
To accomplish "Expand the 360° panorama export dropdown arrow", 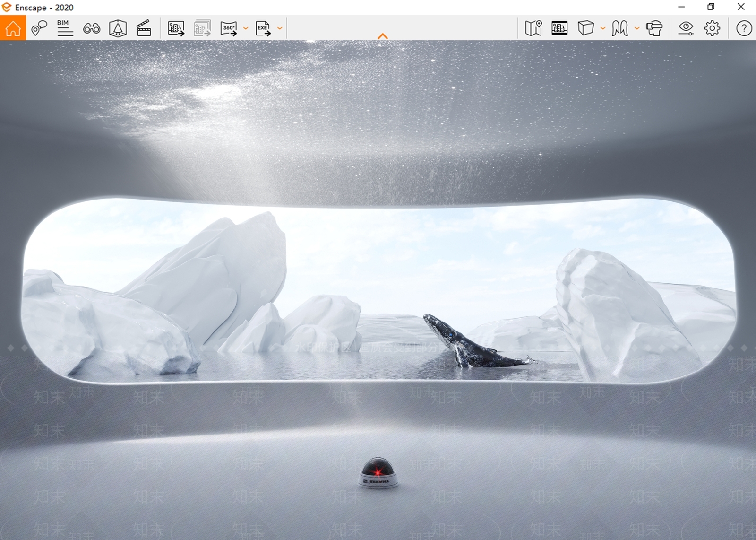I will 246,28.
